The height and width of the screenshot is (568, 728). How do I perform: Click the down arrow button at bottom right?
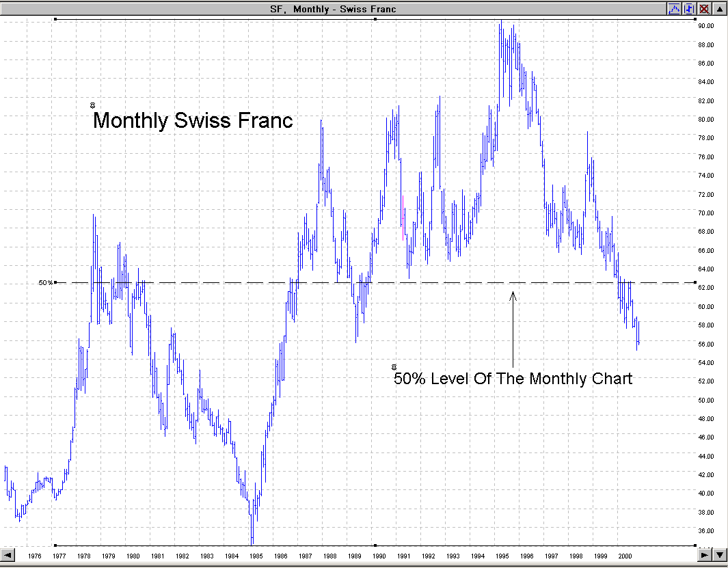tap(719, 556)
